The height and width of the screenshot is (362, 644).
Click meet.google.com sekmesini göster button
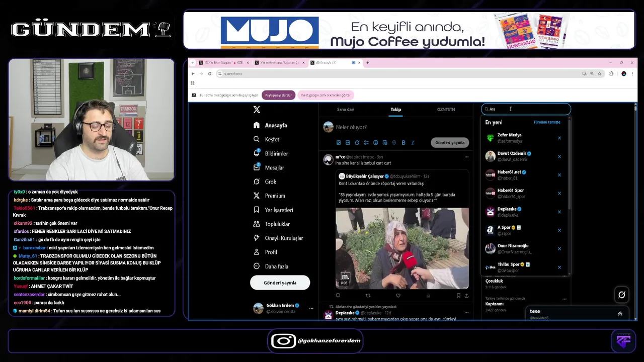(x=326, y=95)
